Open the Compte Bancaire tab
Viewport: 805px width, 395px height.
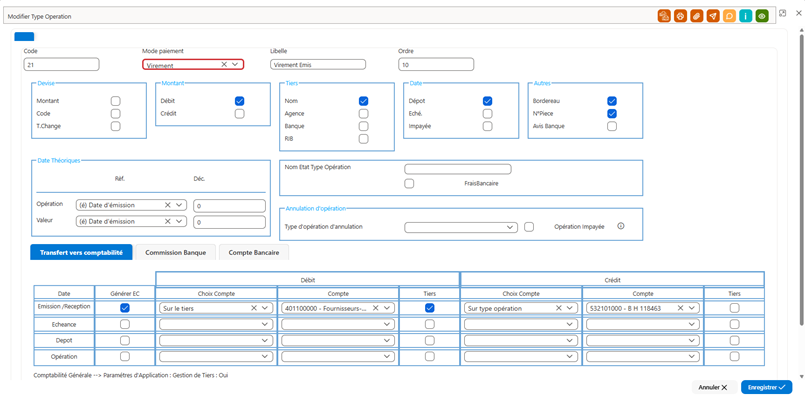point(254,252)
